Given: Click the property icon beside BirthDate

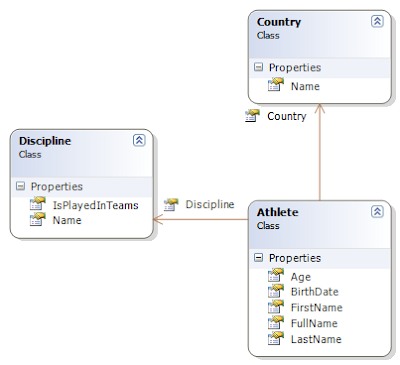Looking at the screenshot, I should [x=276, y=291].
